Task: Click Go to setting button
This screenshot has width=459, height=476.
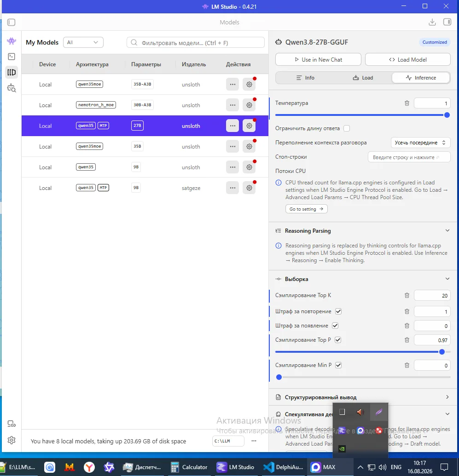Action: (x=307, y=209)
